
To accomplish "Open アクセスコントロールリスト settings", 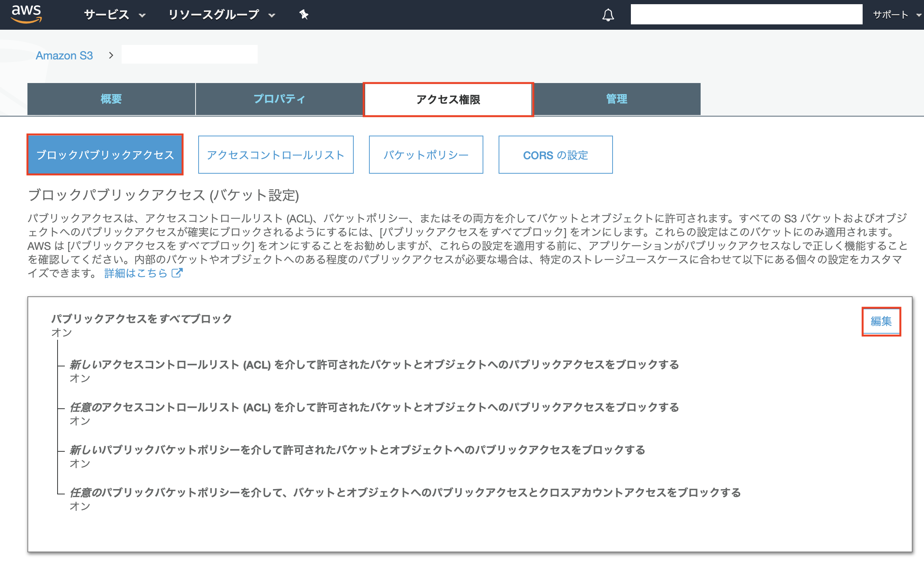I will 276,155.
